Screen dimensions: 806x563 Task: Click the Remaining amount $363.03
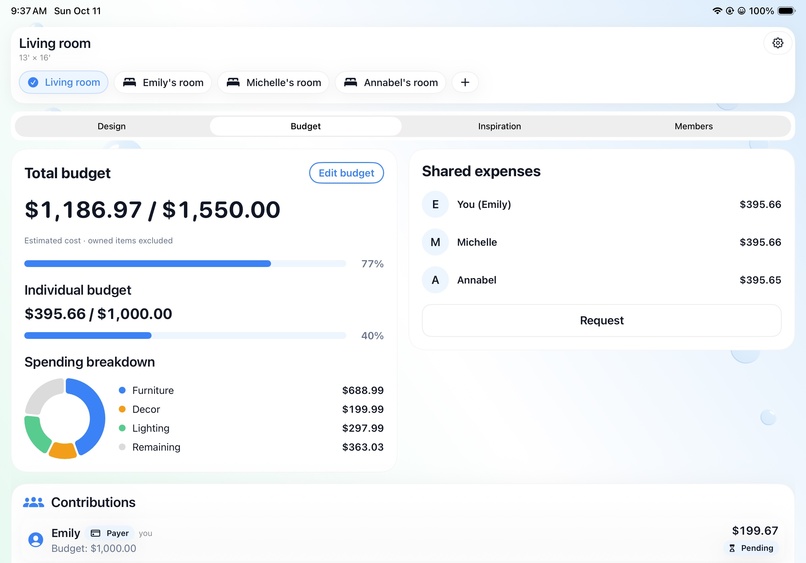pos(363,447)
